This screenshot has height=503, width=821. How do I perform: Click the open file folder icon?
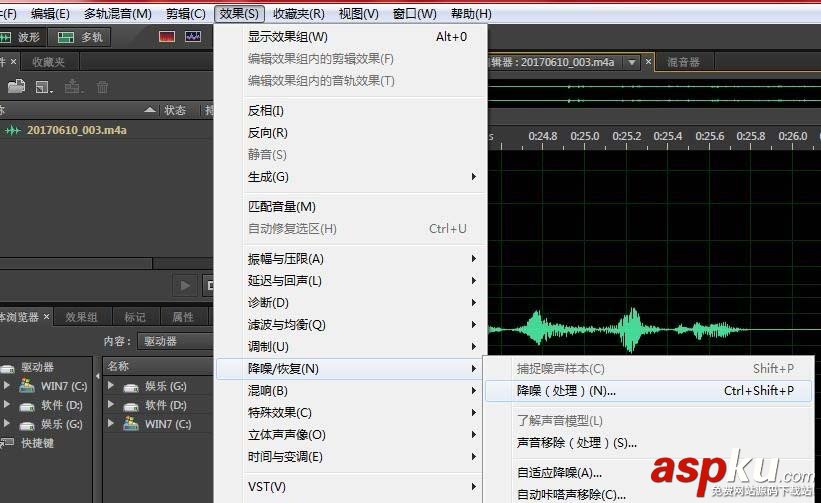click(16, 86)
